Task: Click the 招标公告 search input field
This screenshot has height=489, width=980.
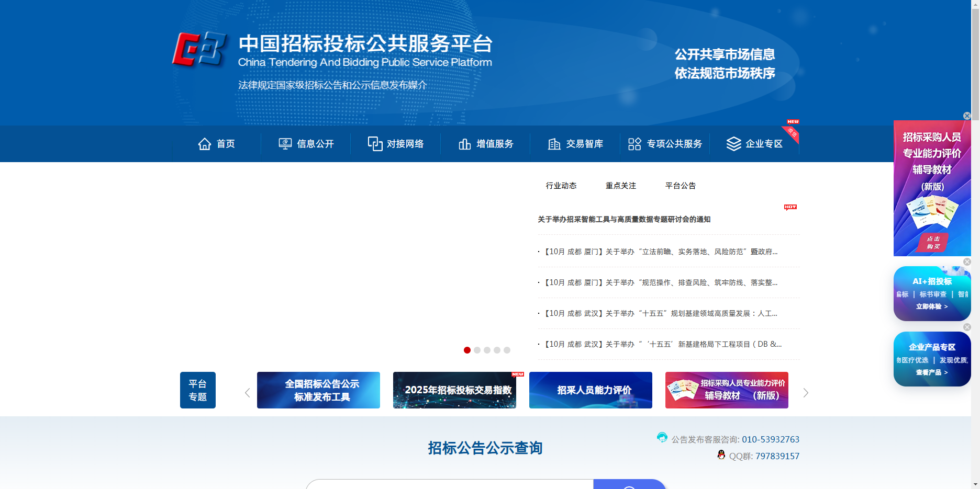Action: [x=450, y=484]
